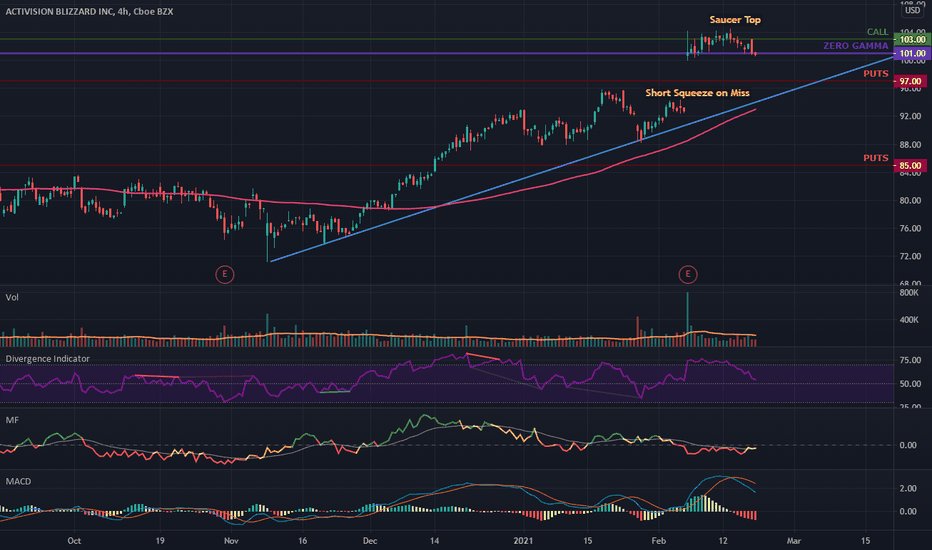Select the Short Squeeze on Miss annotation
932x550 pixels.
click(697, 93)
